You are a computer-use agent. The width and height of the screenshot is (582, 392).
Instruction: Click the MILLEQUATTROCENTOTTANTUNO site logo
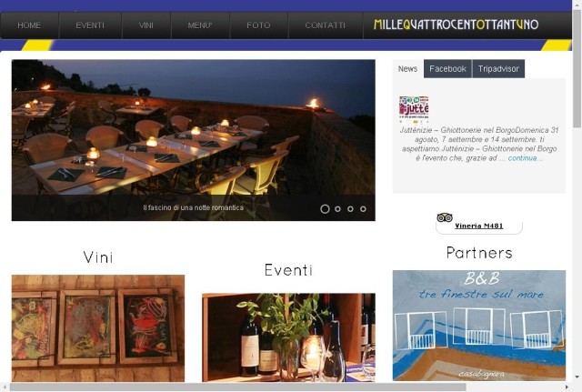[x=457, y=25]
